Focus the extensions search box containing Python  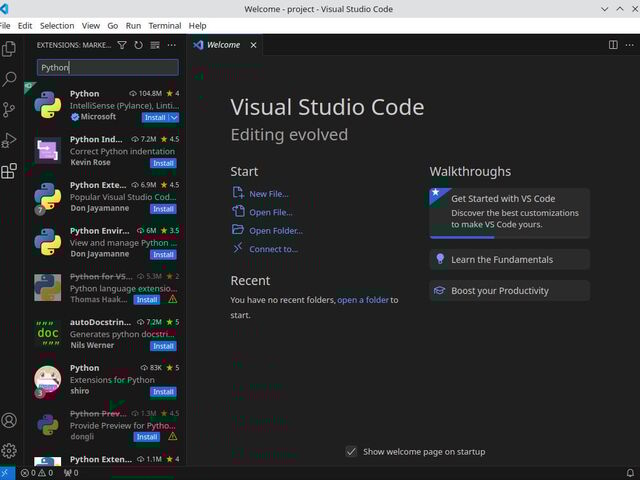[108, 67]
